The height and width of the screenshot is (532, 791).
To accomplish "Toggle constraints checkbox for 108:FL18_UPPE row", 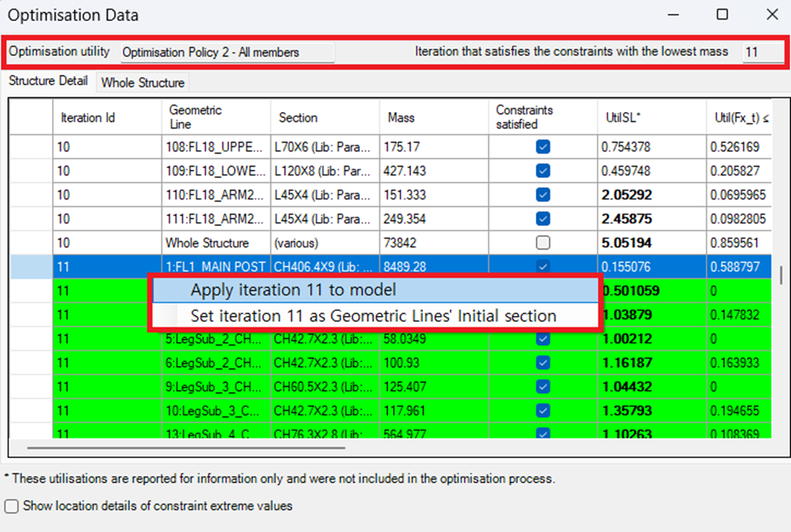I will point(543,147).
